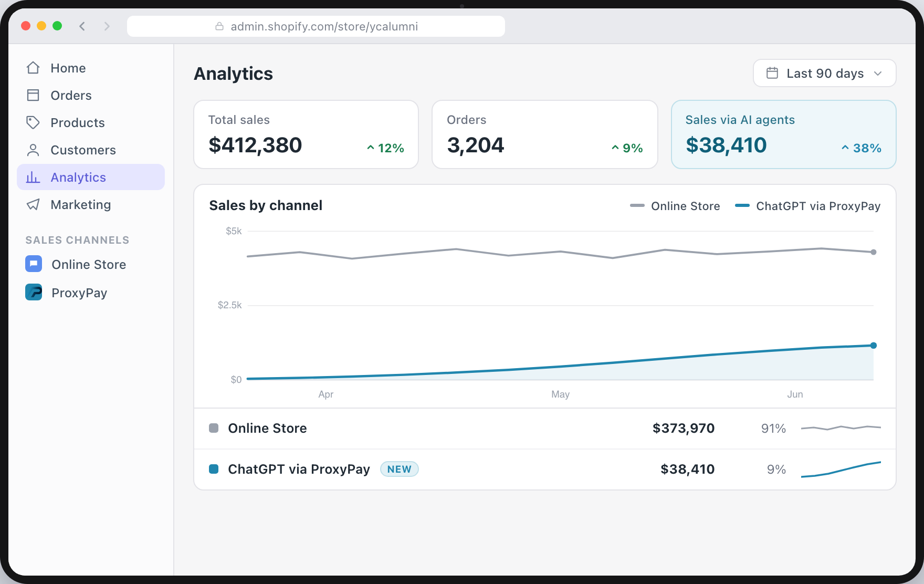This screenshot has width=924, height=584.
Task: Click the lock icon in address bar
Action: [219, 26]
